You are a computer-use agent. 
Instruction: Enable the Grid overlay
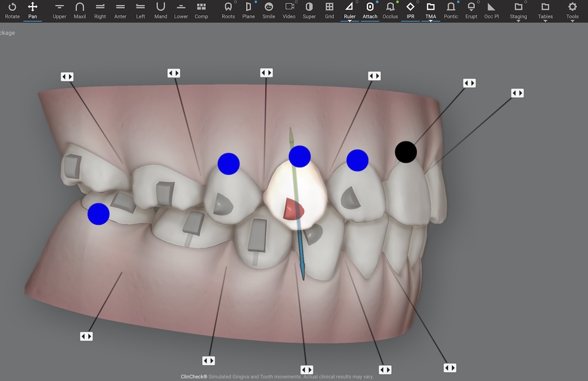[329, 10]
